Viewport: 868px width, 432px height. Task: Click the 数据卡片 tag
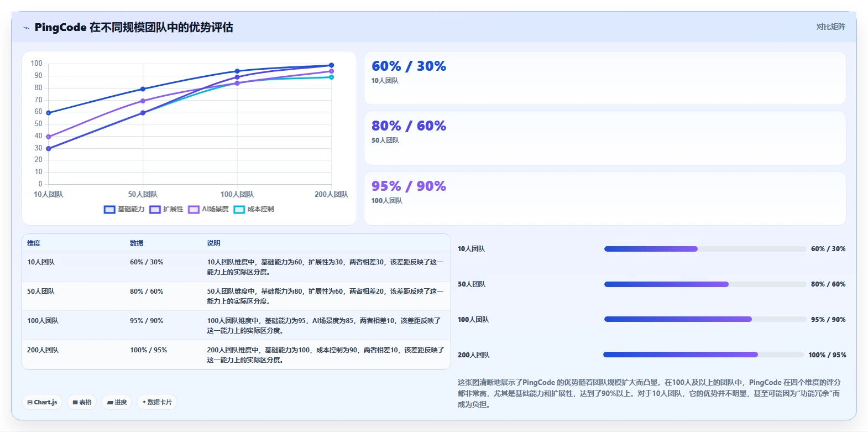157,402
